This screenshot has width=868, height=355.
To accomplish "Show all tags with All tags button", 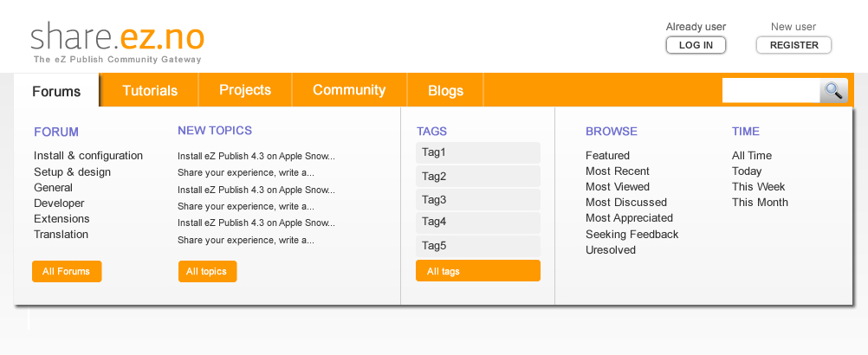I will pos(477,271).
